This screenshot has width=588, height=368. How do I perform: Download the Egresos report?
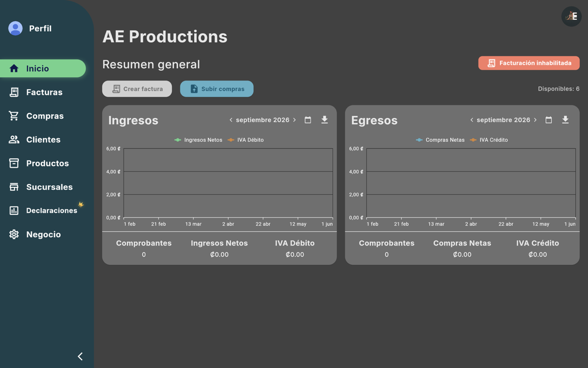565,120
